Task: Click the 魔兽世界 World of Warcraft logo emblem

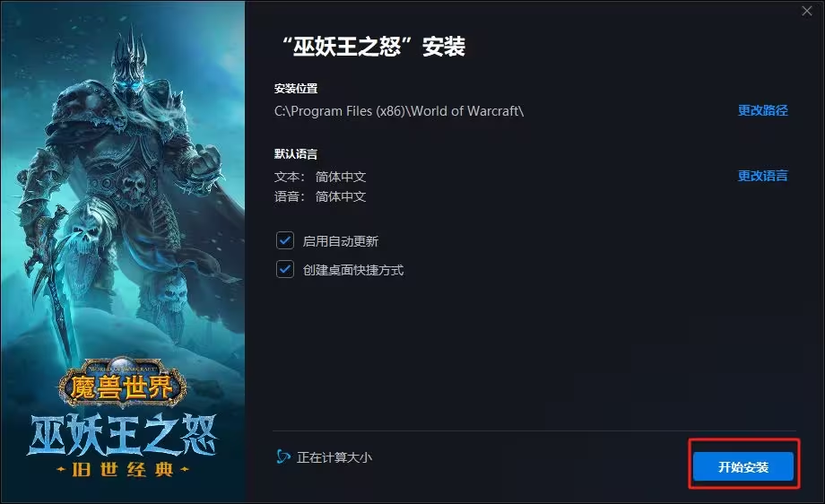Action: click(x=122, y=383)
